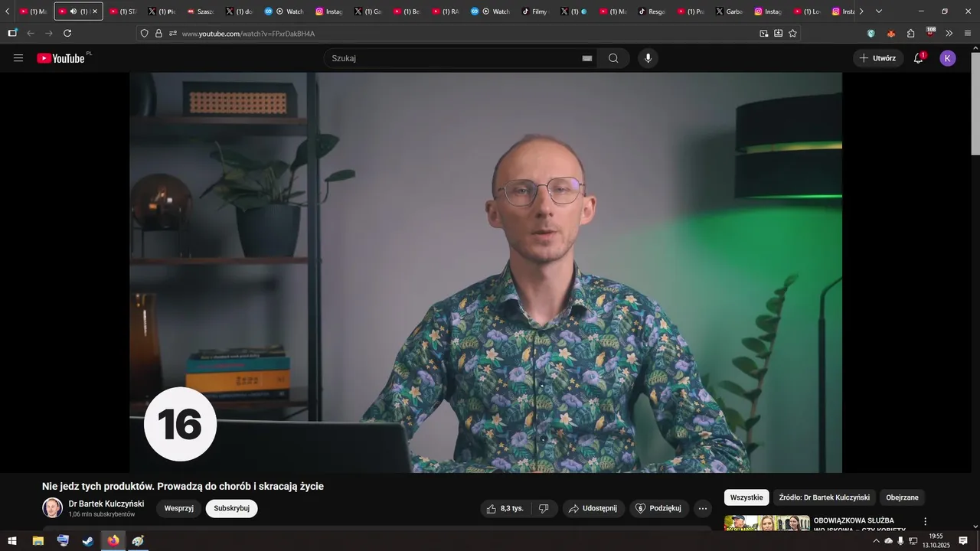This screenshot has width=980, height=551.
Task: Switch to Firefox in taskbar
Action: (113, 540)
